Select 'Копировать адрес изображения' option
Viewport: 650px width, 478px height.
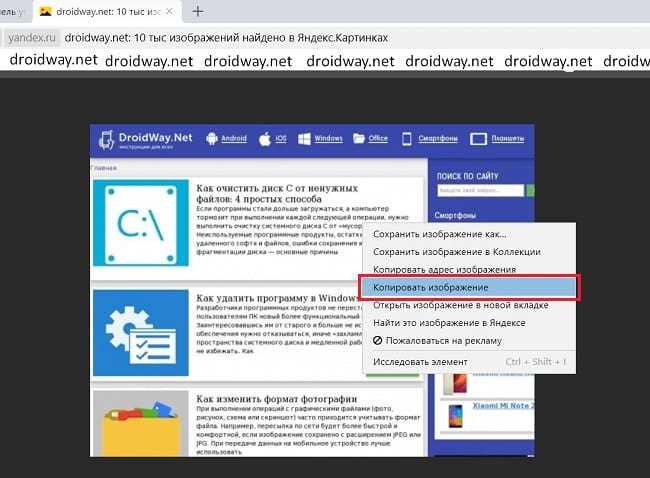[x=444, y=270]
